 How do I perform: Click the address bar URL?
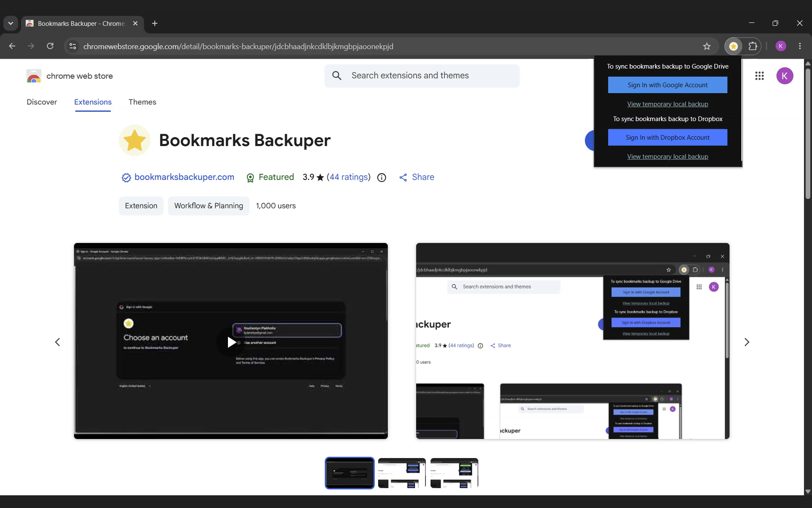238,46
